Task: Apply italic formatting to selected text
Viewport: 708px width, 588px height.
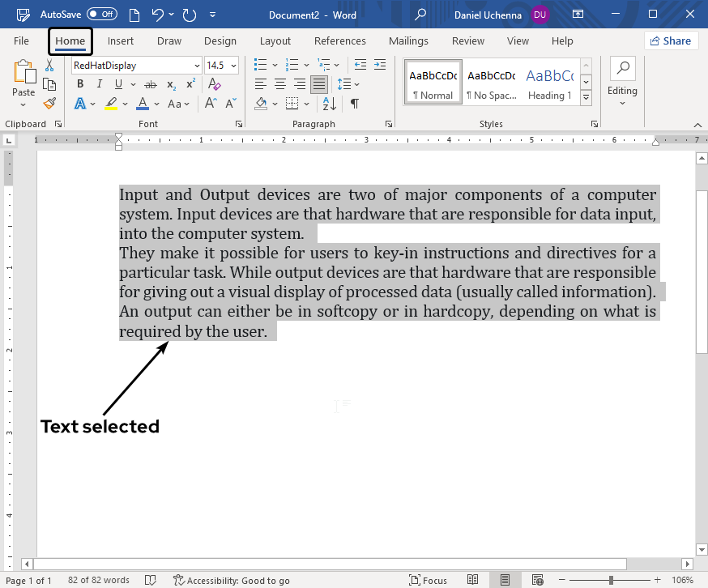Action: click(98, 83)
